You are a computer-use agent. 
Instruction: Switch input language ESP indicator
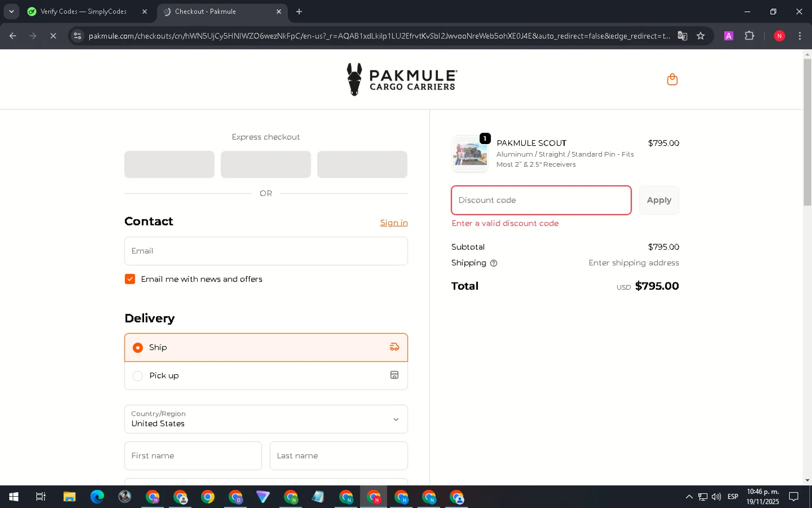pos(733,497)
